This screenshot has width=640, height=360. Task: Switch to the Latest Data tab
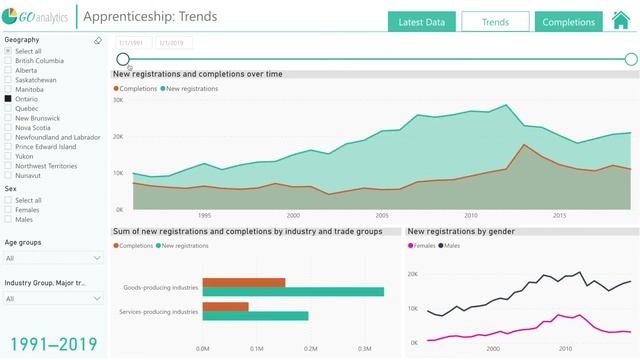(x=422, y=22)
